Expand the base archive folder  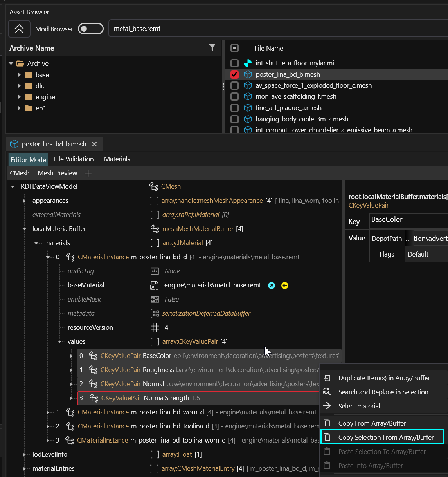[x=19, y=75]
